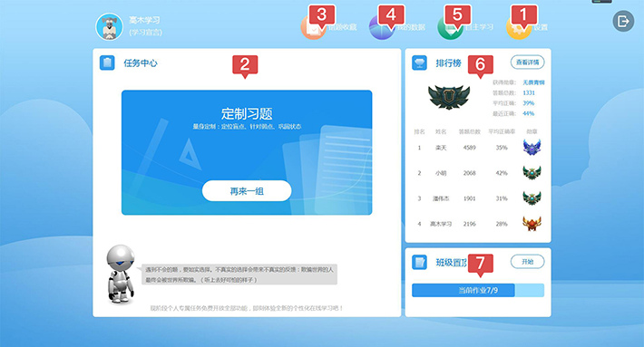
Task: Select 高木学习 in the ranking table
Action: click(441, 224)
